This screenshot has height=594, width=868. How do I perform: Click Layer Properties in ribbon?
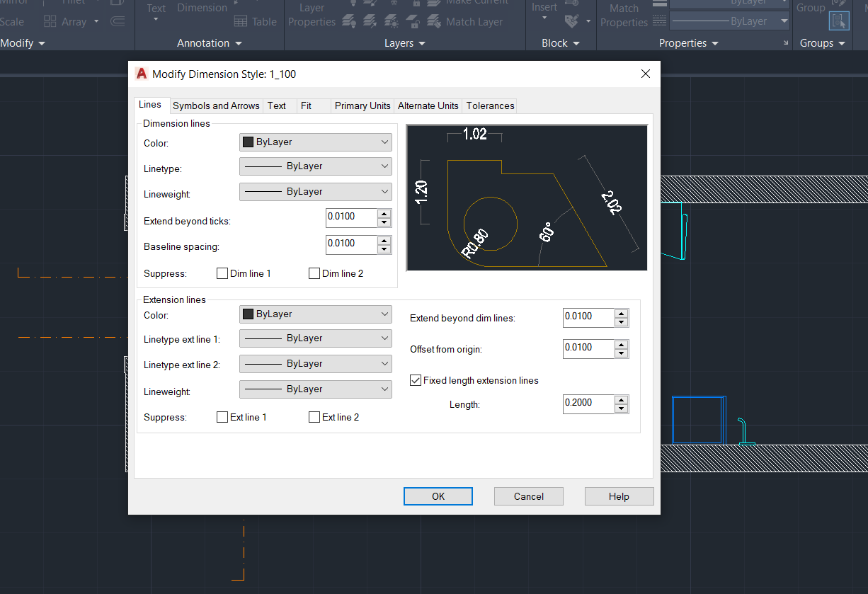click(312, 15)
